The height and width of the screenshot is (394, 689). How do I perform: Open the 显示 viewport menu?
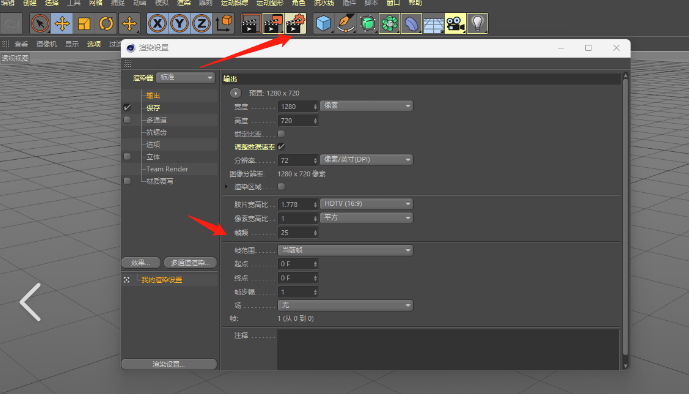(72, 44)
